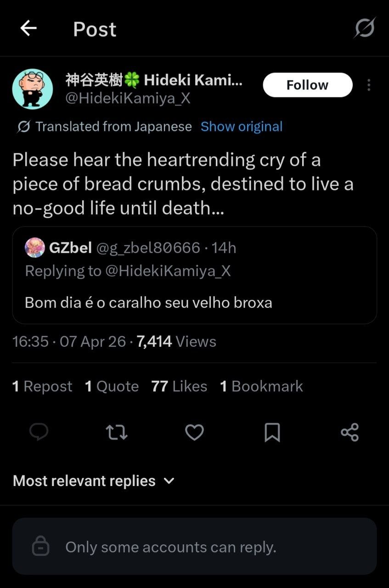389x588 pixels.
Task: Tap GZbel's small avatar image
Action: (x=35, y=248)
